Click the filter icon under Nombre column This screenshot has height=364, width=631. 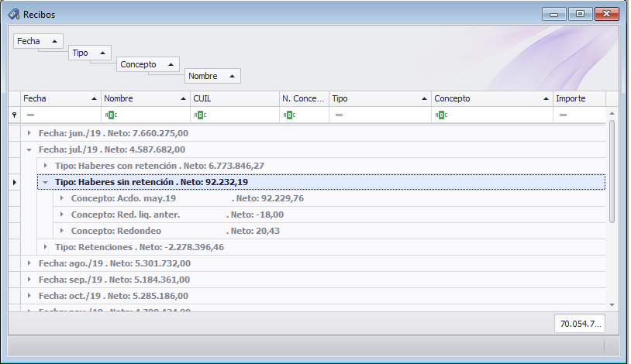[110, 115]
